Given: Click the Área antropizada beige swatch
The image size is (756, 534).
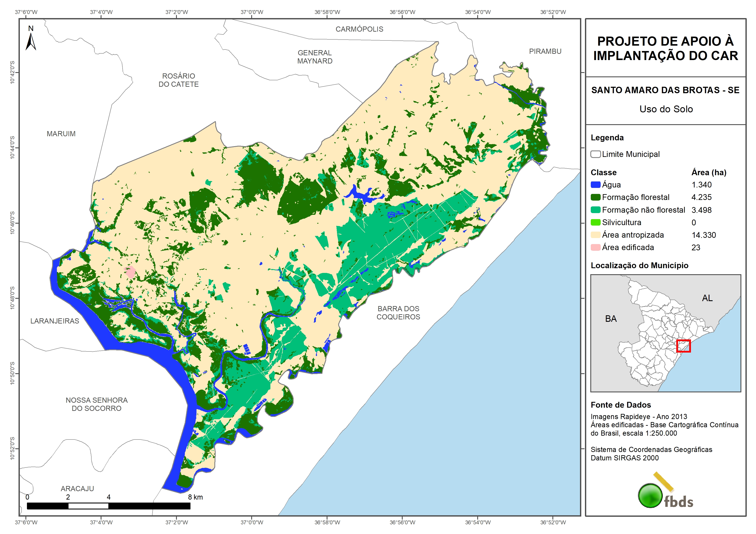Looking at the screenshot, I should click(595, 235).
